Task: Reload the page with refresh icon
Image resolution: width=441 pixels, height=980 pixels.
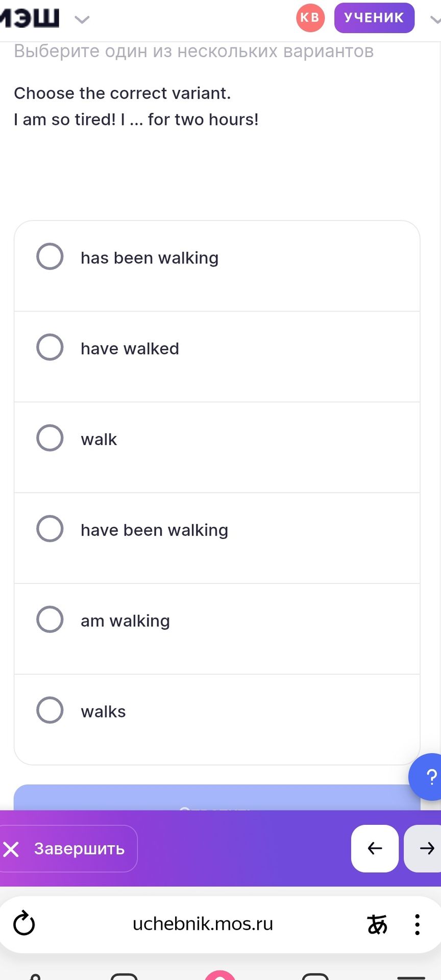Action: [x=24, y=924]
